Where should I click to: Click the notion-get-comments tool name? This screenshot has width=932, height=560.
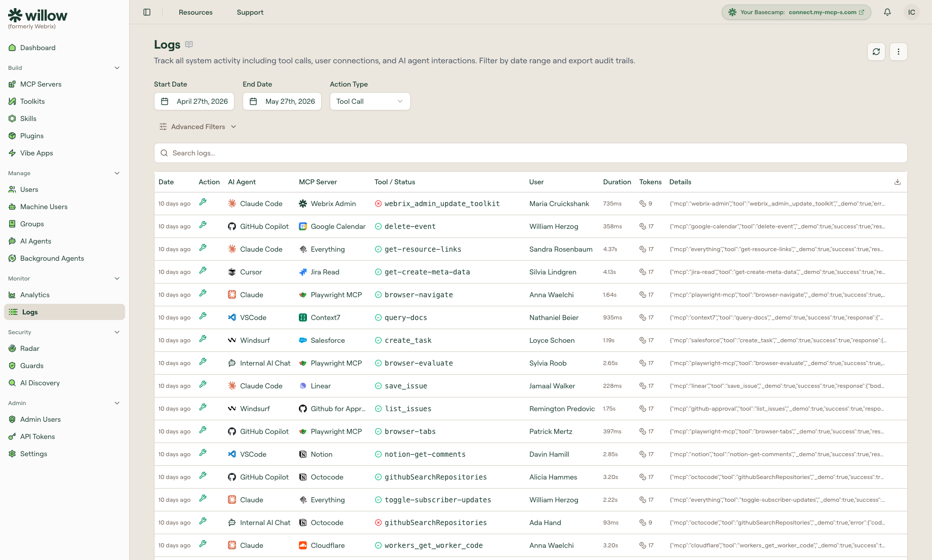coord(425,454)
